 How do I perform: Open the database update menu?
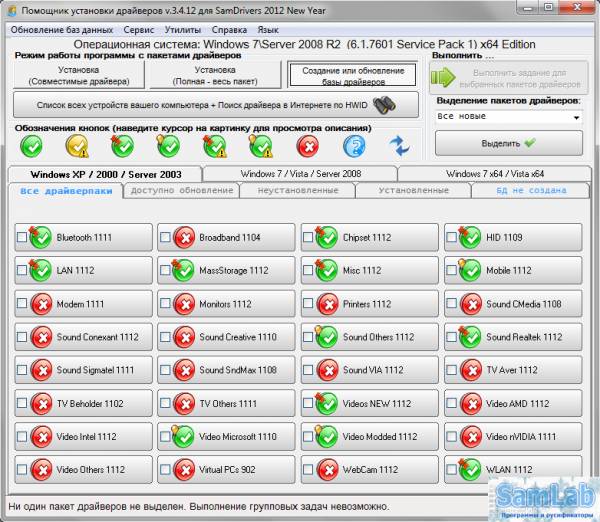(62, 30)
